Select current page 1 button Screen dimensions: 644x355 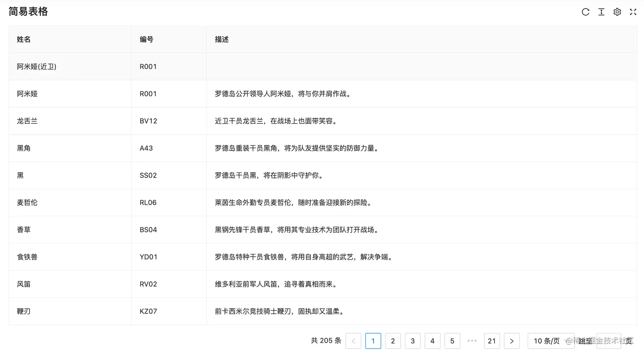(373, 341)
